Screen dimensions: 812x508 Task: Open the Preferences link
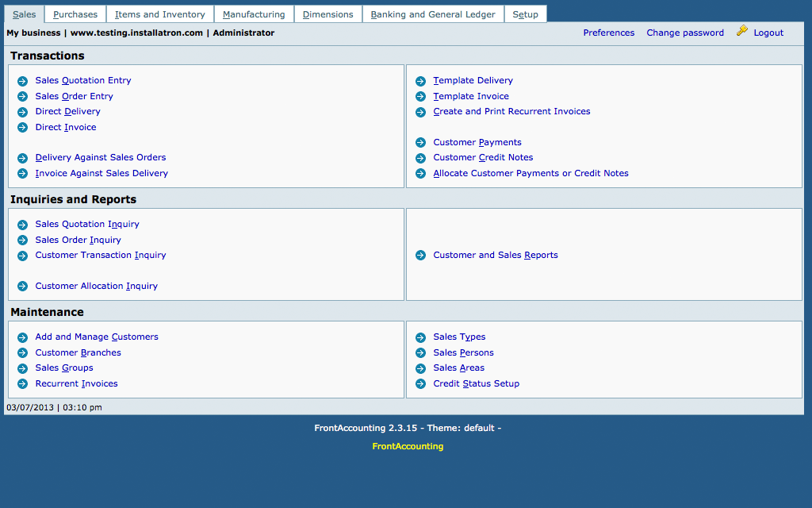coord(608,33)
